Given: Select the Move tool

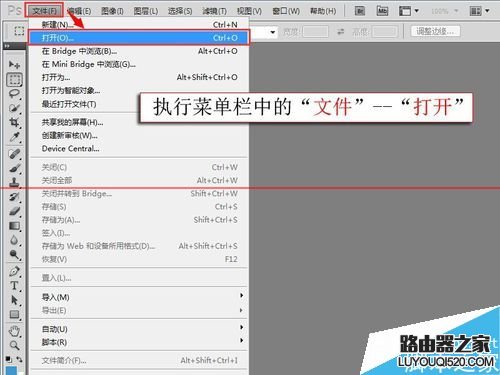Looking at the screenshot, I should coord(14,64).
